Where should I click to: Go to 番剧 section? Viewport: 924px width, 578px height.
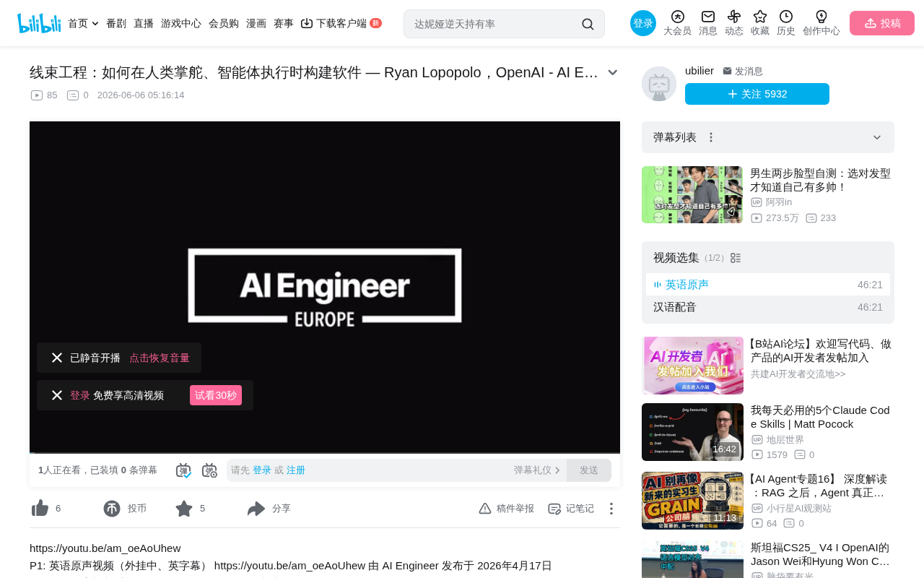click(x=116, y=23)
